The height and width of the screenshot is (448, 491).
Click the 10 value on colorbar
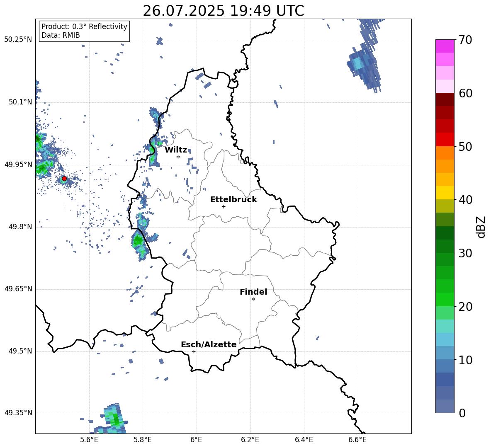click(466, 360)
